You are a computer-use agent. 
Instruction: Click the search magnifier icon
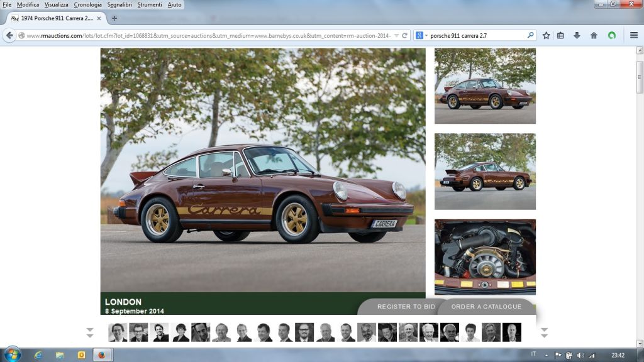[x=530, y=36]
